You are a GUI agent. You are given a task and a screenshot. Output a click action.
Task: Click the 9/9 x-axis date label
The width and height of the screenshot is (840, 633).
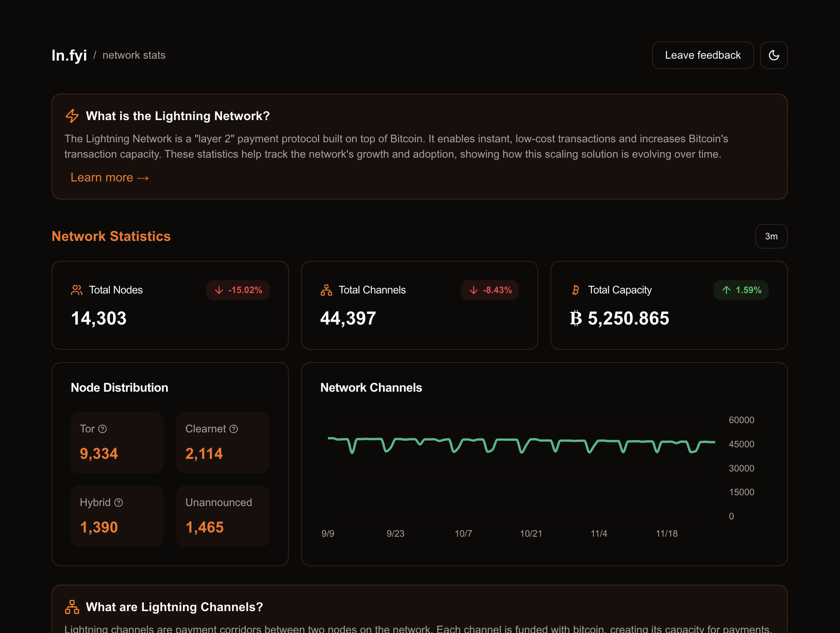coord(328,534)
